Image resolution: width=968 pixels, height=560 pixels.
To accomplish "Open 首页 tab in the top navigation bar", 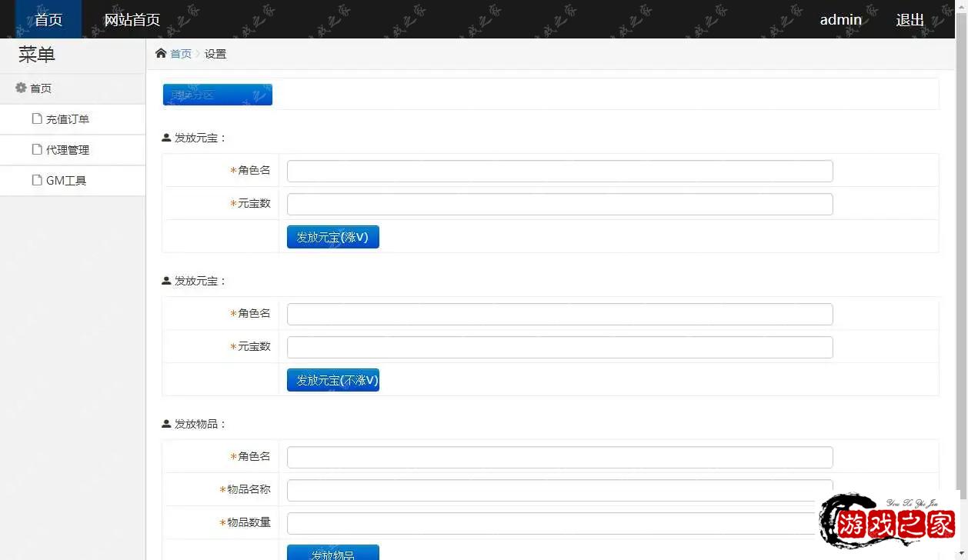I will pyautogui.click(x=48, y=19).
